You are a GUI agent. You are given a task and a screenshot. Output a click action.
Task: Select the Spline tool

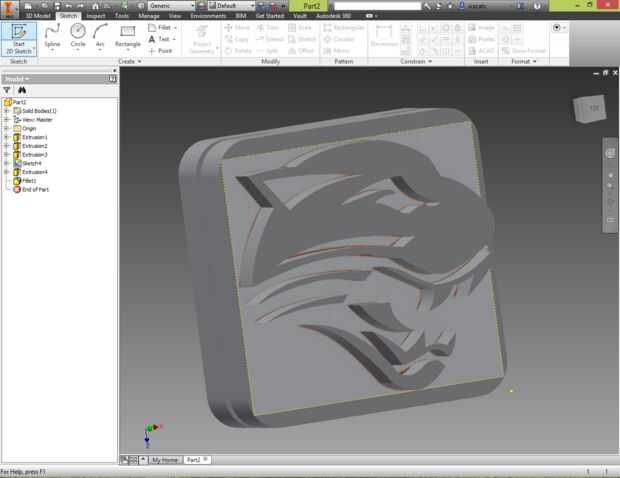52,36
